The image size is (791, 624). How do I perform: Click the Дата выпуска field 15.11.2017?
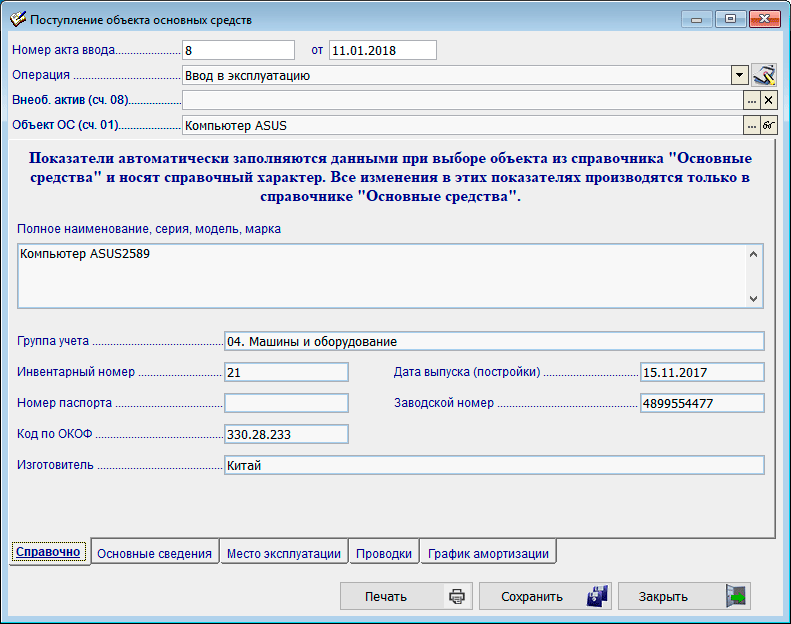point(702,372)
